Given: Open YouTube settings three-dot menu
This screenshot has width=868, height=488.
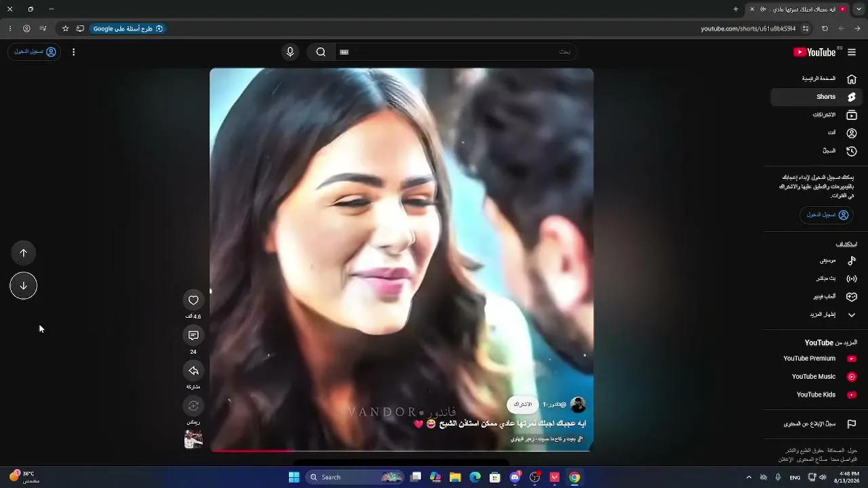Looking at the screenshot, I should 73,52.
